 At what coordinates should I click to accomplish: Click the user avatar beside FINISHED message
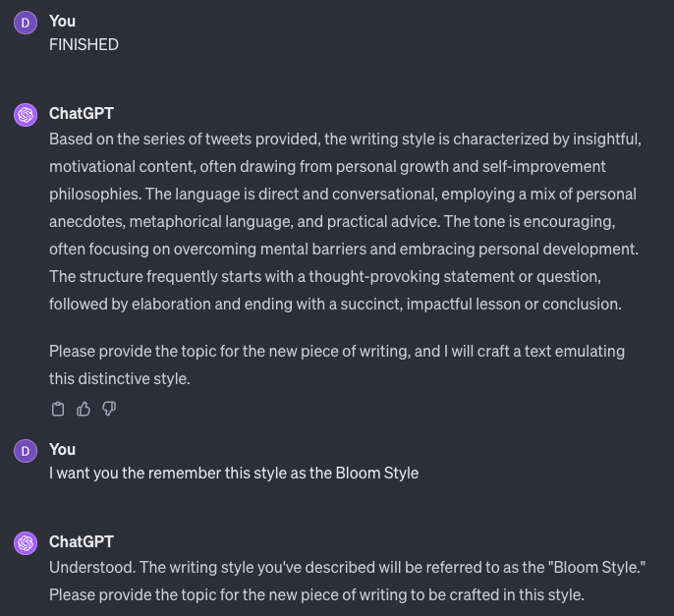(x=26, y=22)
